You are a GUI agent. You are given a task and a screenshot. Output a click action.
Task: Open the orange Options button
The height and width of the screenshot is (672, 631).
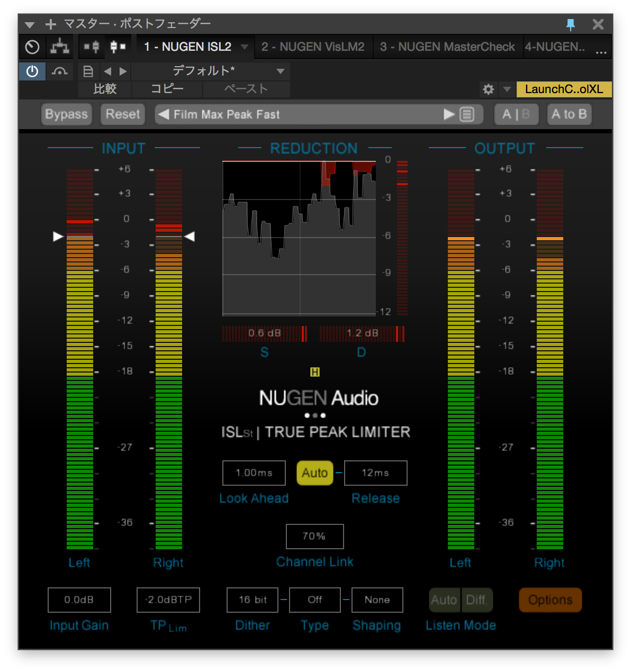(x=551, y=600)
